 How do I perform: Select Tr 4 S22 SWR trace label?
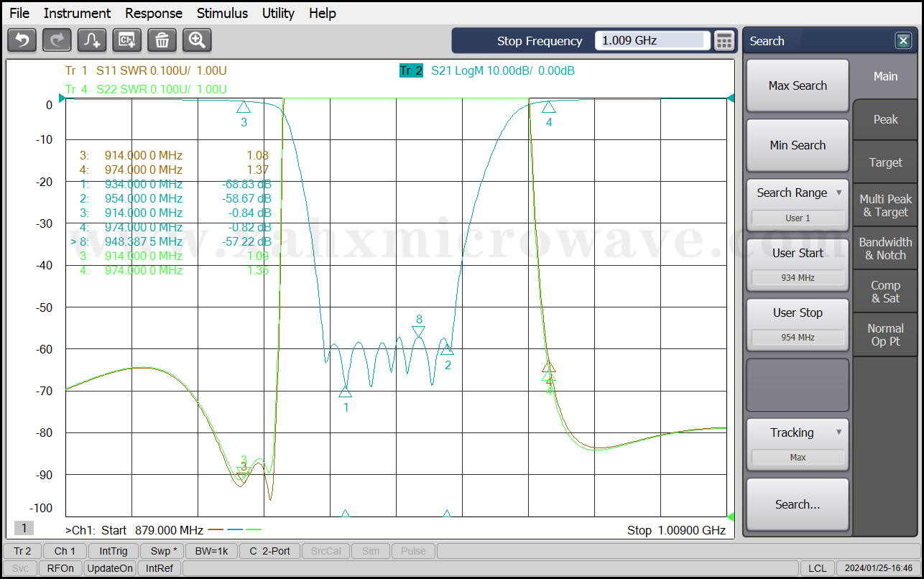[146, 89]
